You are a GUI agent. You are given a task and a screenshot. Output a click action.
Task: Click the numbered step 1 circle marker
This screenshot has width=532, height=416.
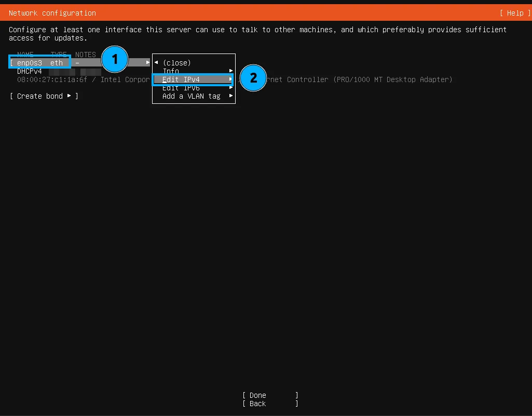pos(114,60)
